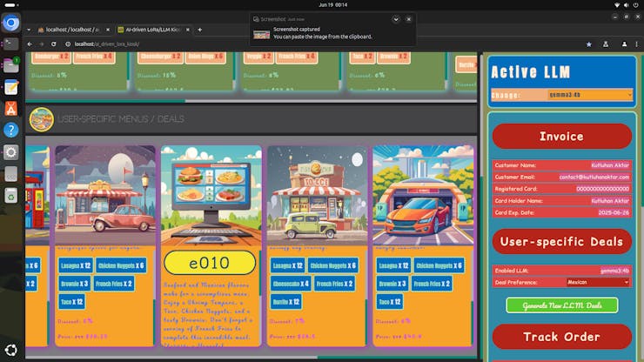View site information icon beside address
The width and height of the screenshot is (644, 362).
click(68, 44)
